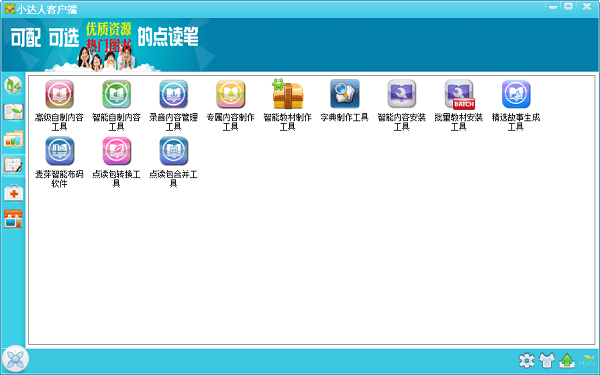This screenshot has height=375, width=600.
Task: Open 录音内容管理工具
Action: [x=173, y=94]
